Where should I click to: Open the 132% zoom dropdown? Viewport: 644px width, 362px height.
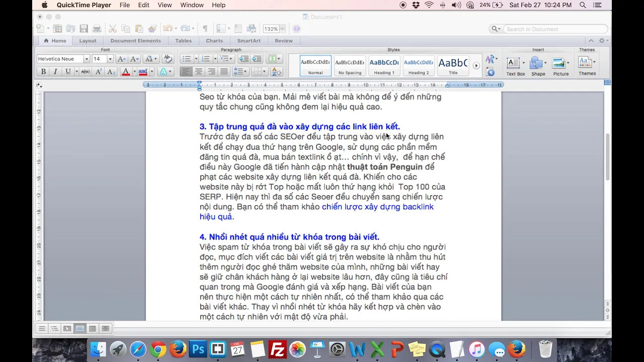282,29
